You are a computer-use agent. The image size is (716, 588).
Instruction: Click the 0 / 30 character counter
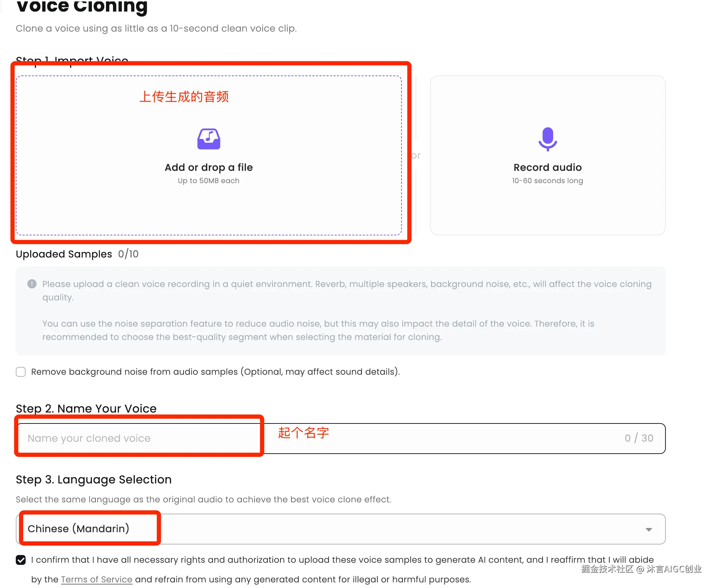coord(639,438)
